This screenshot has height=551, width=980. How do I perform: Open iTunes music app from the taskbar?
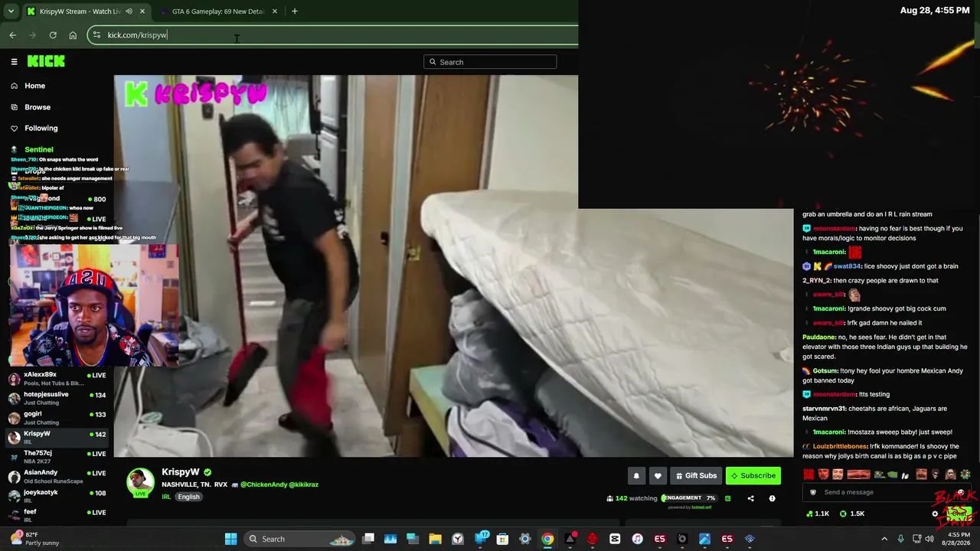[x=637, y=539]
